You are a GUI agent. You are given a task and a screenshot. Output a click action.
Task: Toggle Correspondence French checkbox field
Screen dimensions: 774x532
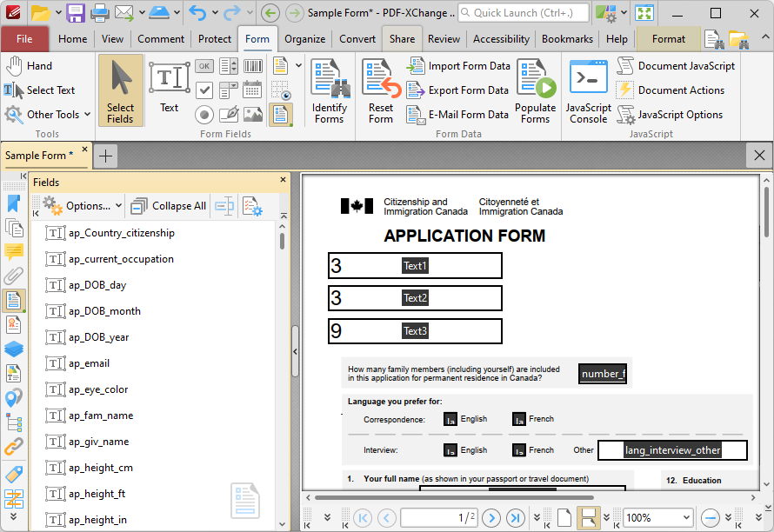pyautogui.click(x=519, y=419)
